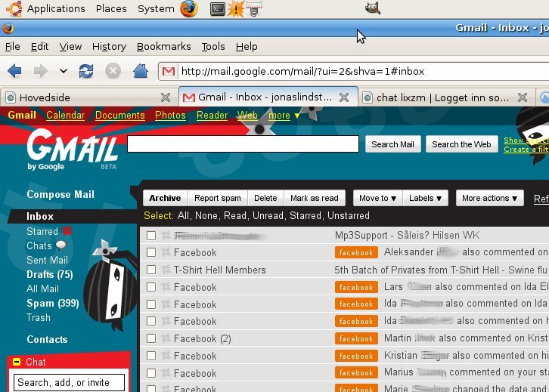Star the Facebook (2) conversation
549x392 pixels.
point(166,338)
